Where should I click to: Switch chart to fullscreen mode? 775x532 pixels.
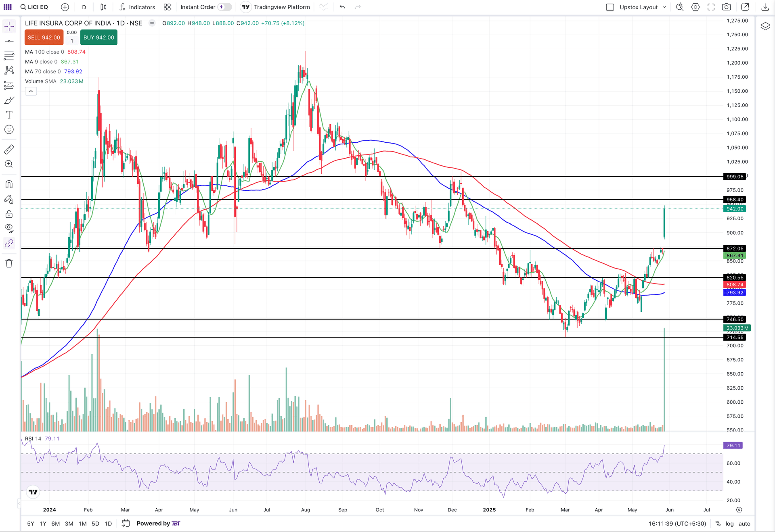[711, 7]
